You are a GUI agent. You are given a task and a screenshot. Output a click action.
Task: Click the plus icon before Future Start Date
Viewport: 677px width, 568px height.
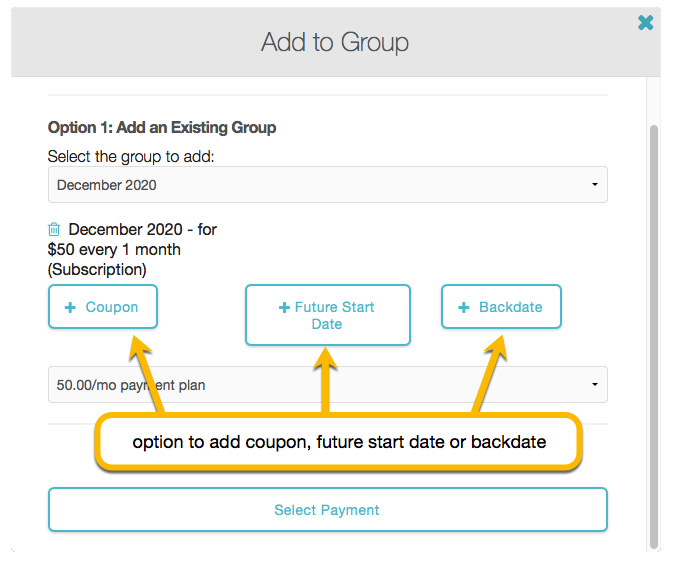284,309
